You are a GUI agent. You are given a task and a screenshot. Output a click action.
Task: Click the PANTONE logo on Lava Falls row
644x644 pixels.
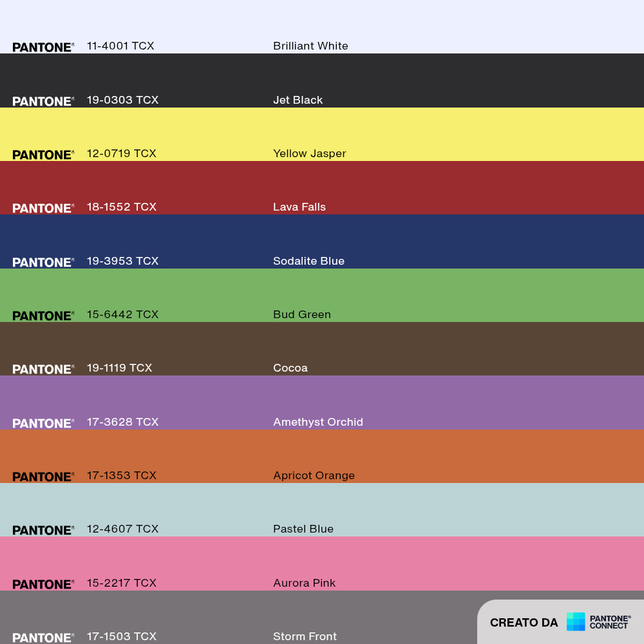[43, 208]
